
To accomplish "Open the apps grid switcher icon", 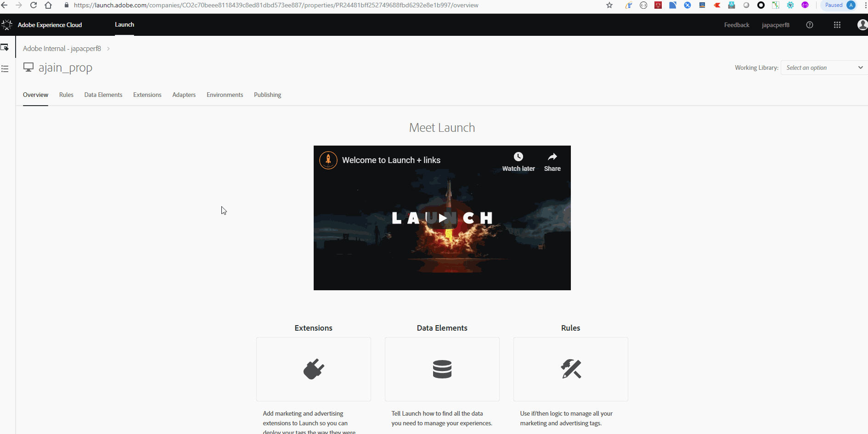I will (x=837, y=25).
